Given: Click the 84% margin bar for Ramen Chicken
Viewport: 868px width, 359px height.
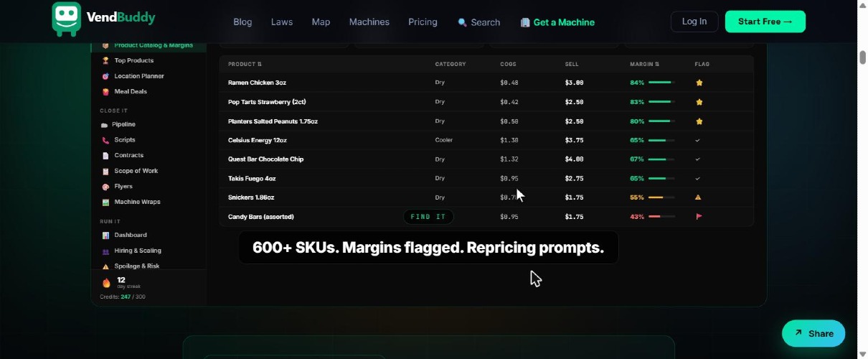Looking at the screenshot, I should coord(661,83).
